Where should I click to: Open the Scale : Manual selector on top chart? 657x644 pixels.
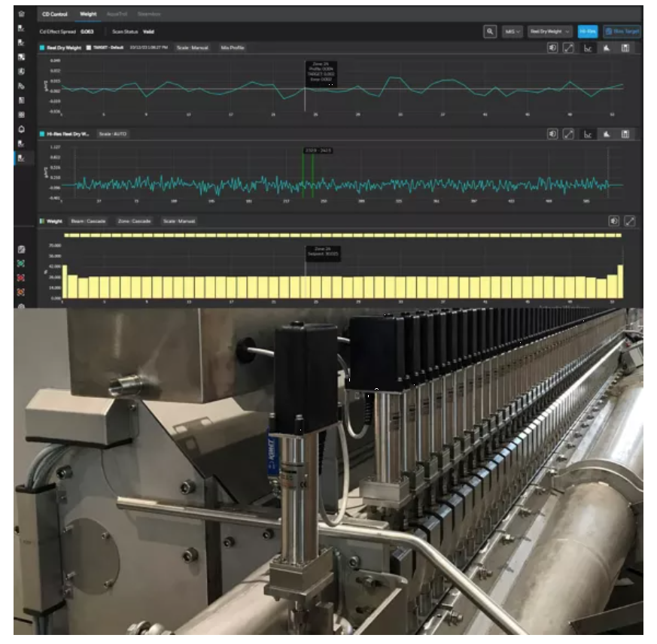[193, 47]
